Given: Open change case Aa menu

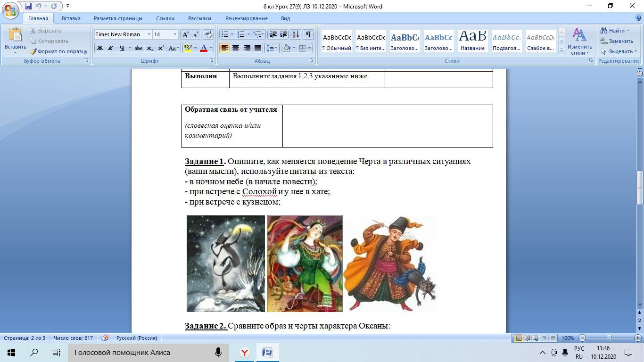Looking at the screenshot, I should 173,48.
